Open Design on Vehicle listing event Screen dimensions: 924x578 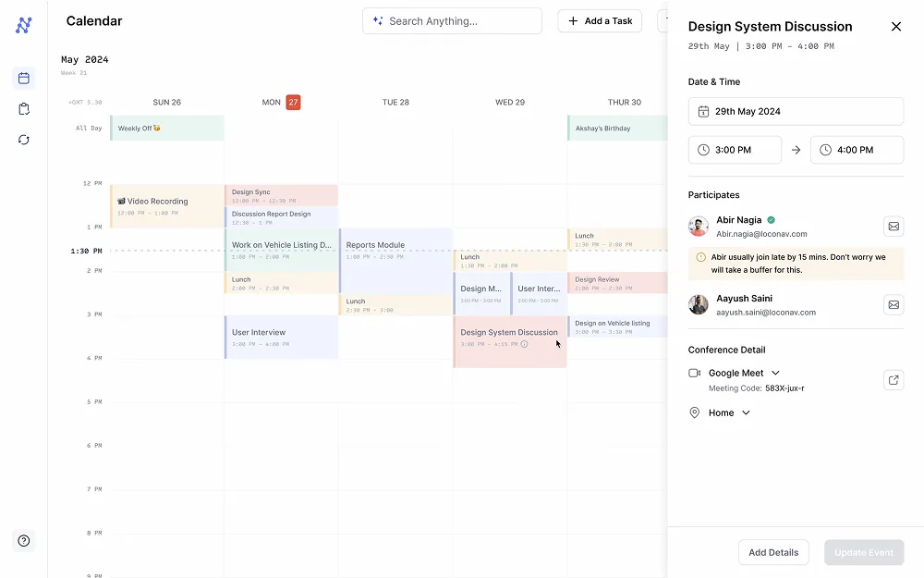617,326
